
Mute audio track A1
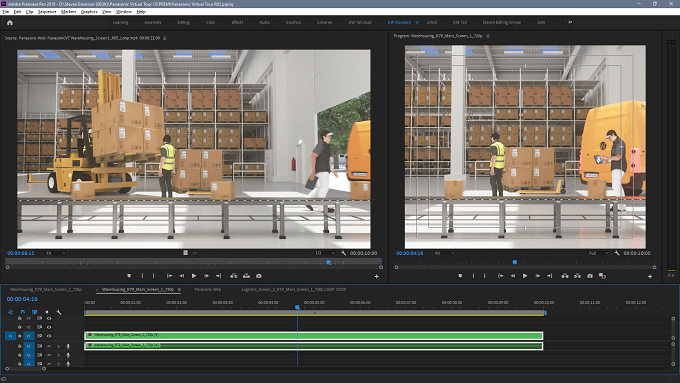pos(49,346)
